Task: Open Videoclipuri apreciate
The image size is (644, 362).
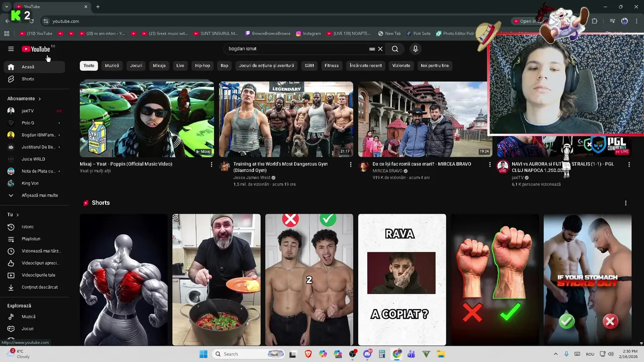Action: (x=34, y=263)
